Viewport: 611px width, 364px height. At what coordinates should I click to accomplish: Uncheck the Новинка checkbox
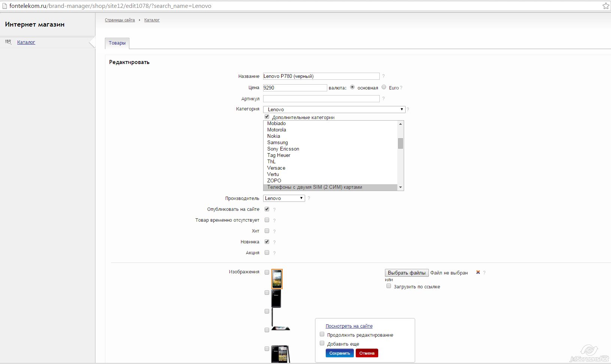pyautogui.click(x=267, y=242)
